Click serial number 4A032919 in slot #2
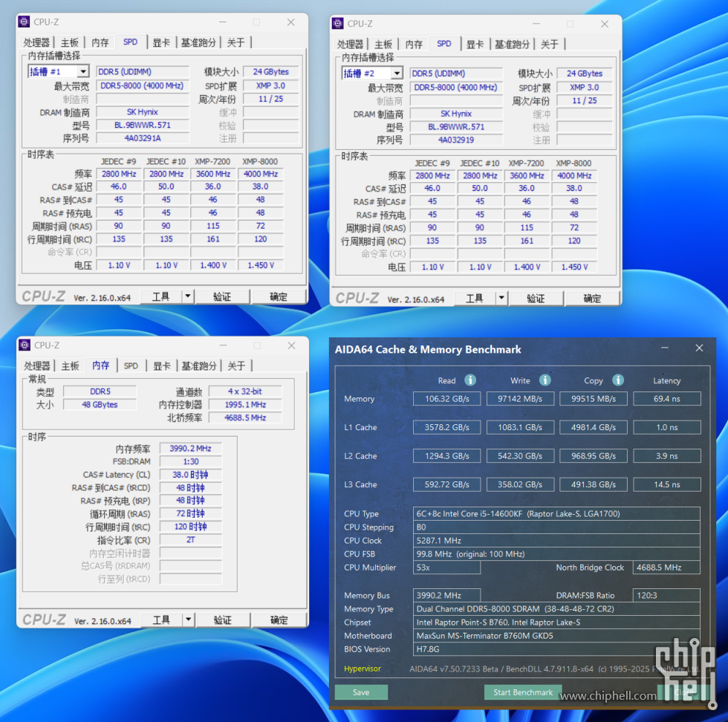728x722 pixels. click(456, 140)
